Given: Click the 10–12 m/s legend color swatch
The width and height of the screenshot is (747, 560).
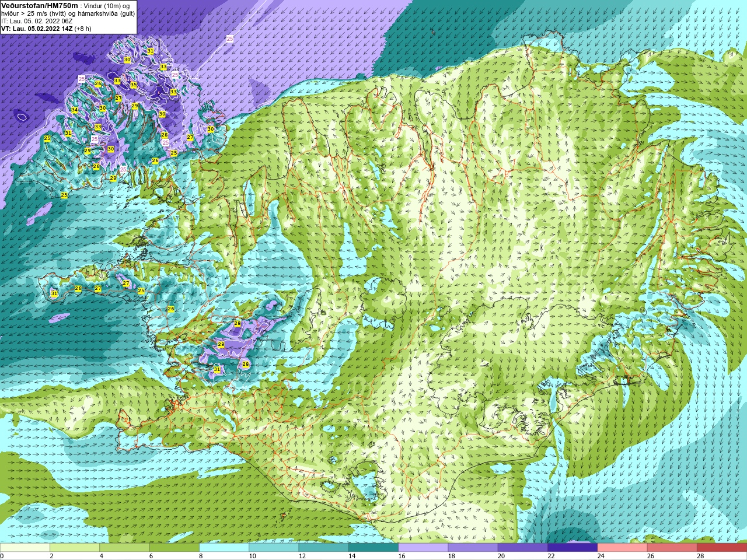Looking at the screenshot, I should tap(274, 548).
